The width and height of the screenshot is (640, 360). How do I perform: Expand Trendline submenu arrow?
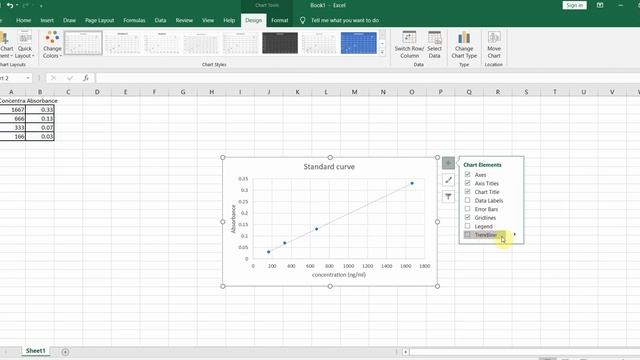click(515, 234)
